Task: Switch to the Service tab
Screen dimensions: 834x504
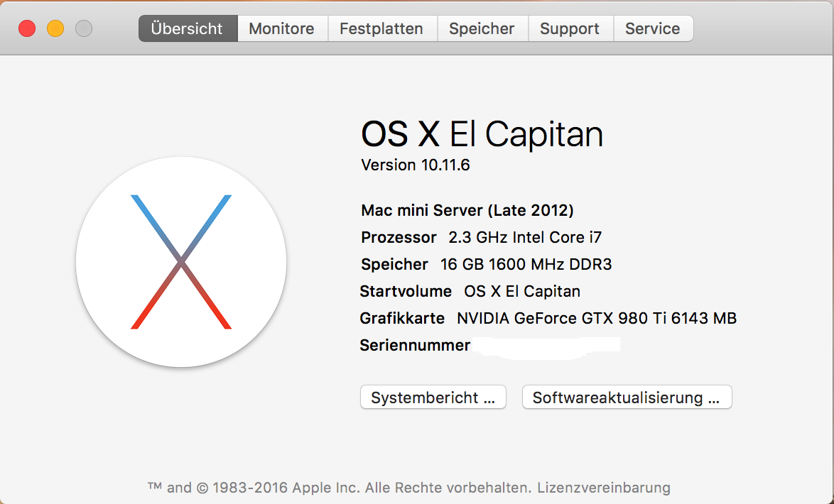Action: (653, 29)
